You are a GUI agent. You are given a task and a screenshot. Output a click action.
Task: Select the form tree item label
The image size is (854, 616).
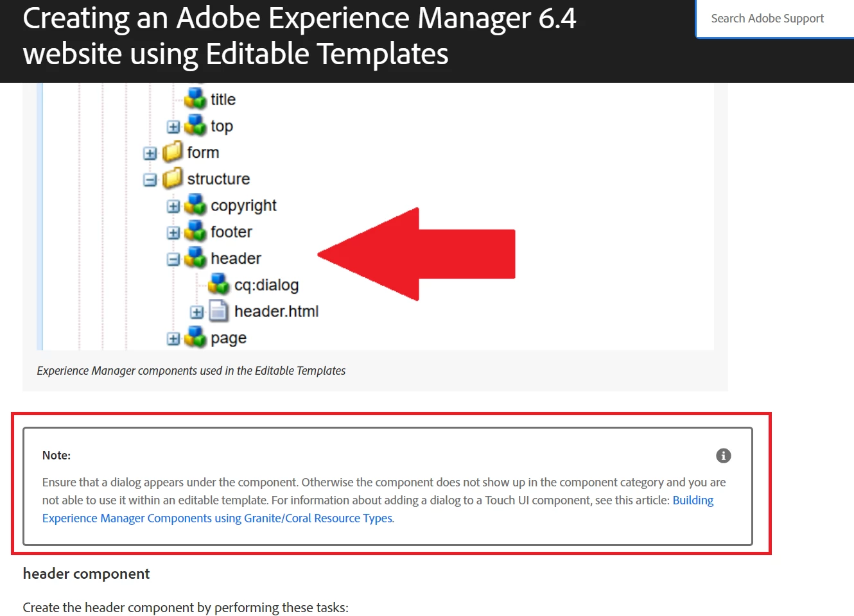point(203,153)
